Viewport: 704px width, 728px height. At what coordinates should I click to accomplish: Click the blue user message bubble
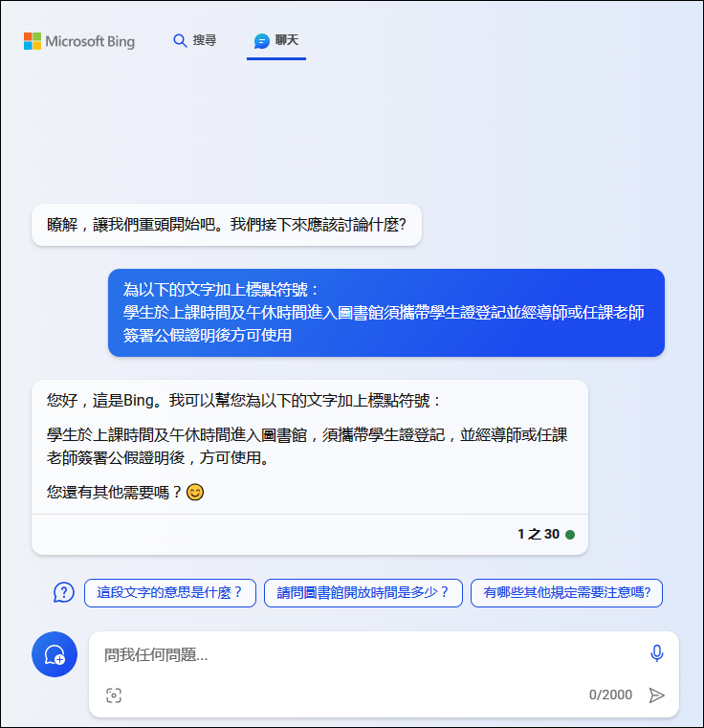386,313
